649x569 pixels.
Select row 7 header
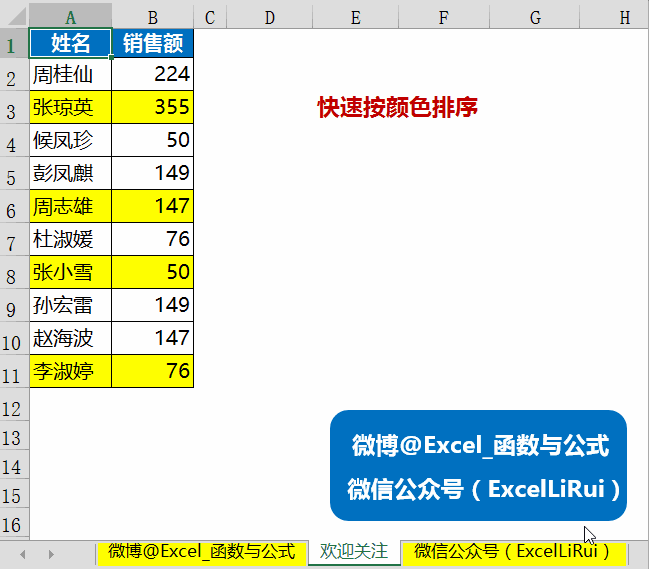(14, 239)
